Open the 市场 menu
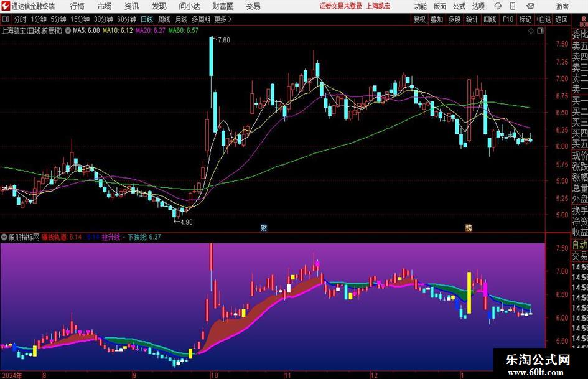The image size is (588, 379). point(105,6)
